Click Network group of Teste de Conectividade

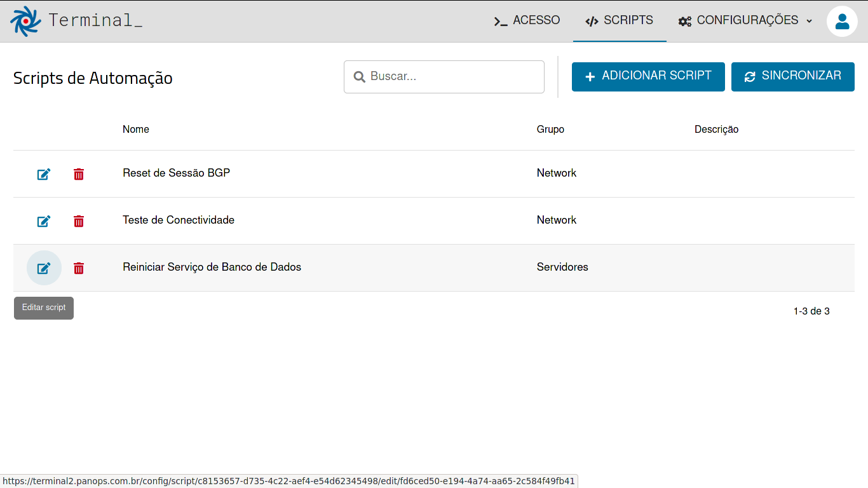point(557,220)
